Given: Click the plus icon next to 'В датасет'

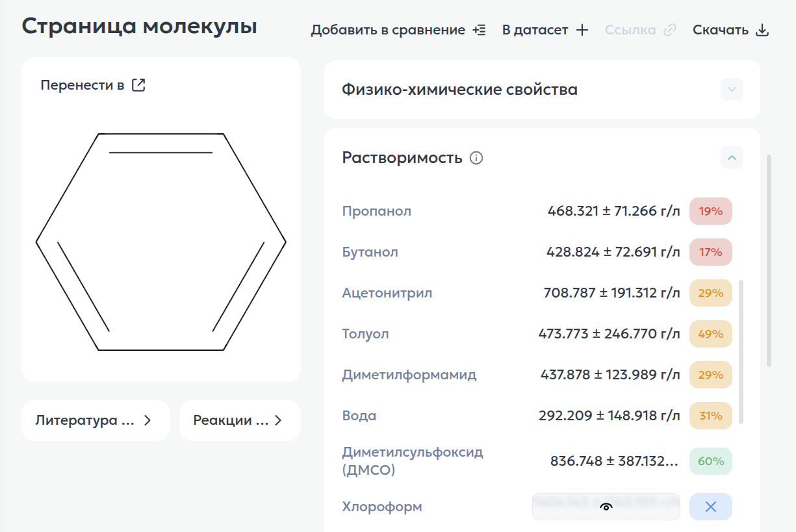Looking at the screenshot, I should coord(582,30).
